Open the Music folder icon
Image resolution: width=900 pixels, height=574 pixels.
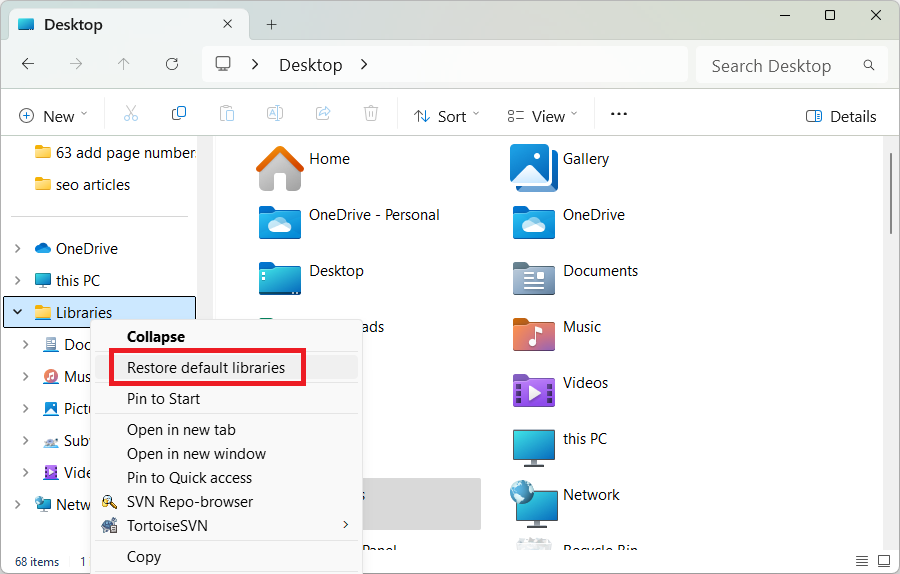533,334
